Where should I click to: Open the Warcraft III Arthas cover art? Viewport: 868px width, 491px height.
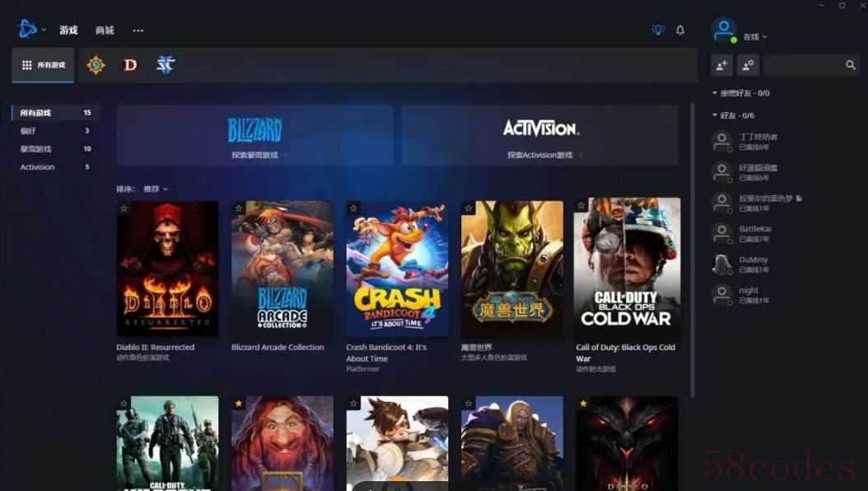512,443
